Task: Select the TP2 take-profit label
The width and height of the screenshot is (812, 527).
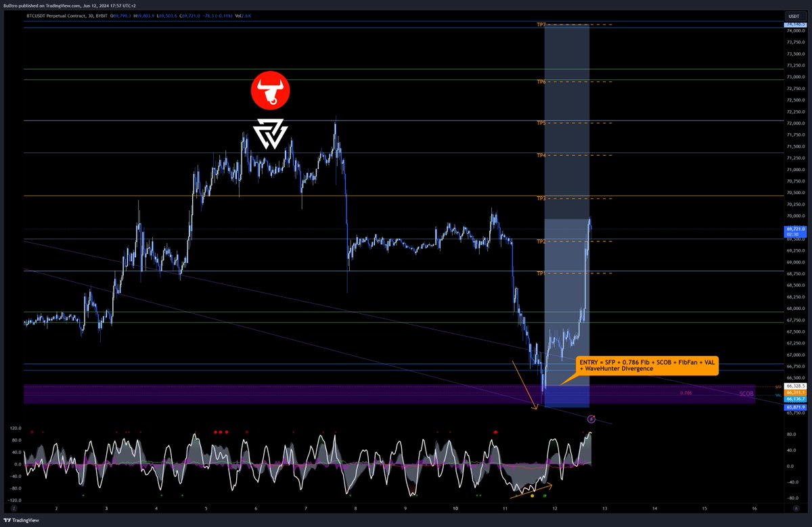Action: (541, 242)
